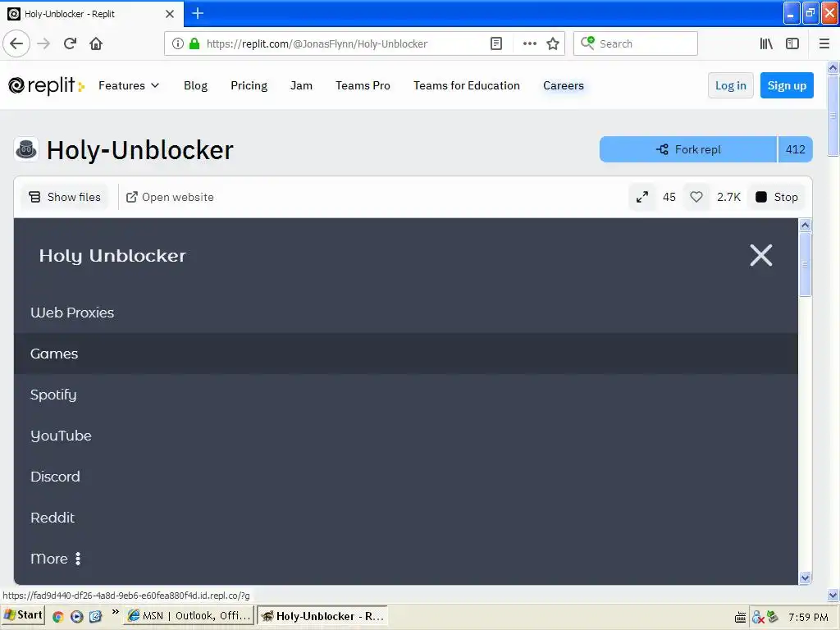Select Web Proxies menu entry
The height and width of the screenshot is (630, 840).
point(405,313)
